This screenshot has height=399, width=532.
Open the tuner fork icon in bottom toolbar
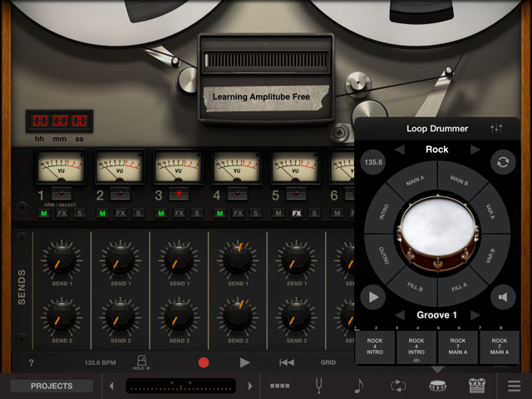[x=318, y=386]
